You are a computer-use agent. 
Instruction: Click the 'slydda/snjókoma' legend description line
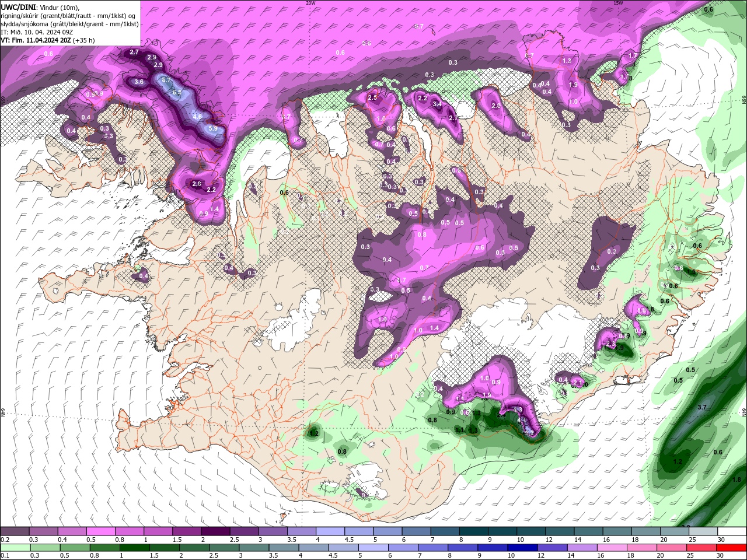coord(69,24)
